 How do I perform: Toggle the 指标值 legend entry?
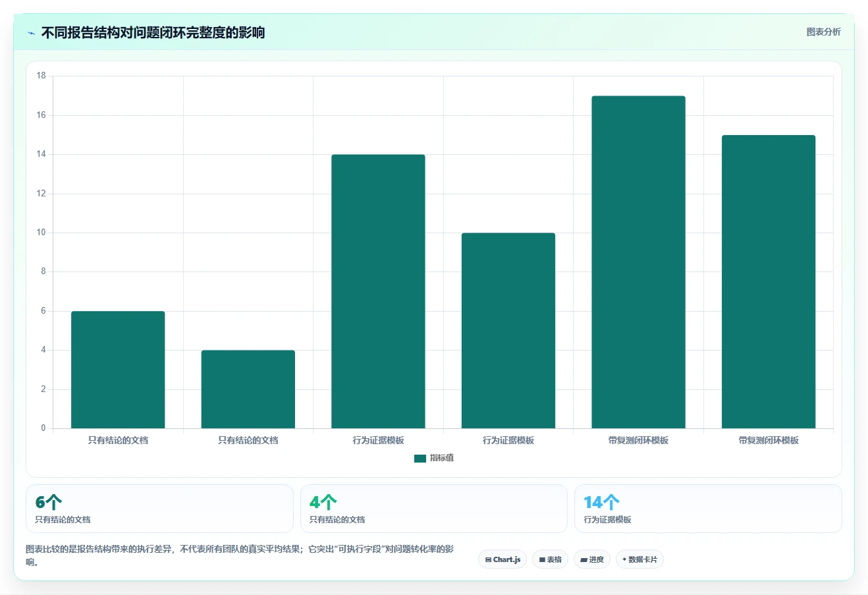tap(434, 458)
